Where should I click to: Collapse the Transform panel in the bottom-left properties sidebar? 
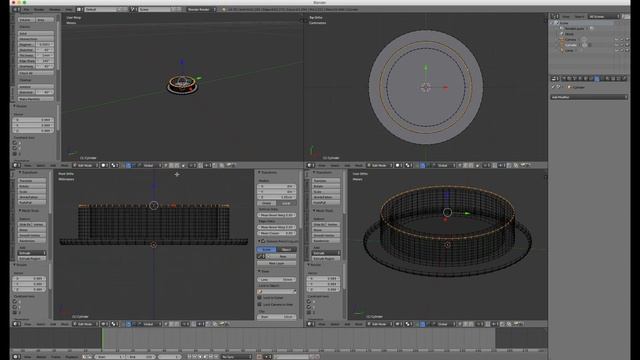click(259, 172)
